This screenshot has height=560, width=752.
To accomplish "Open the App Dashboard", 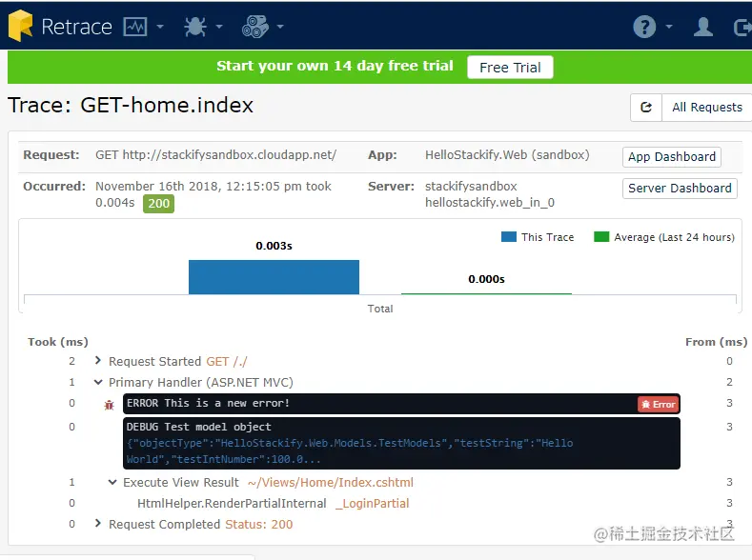I will [671, 156].
